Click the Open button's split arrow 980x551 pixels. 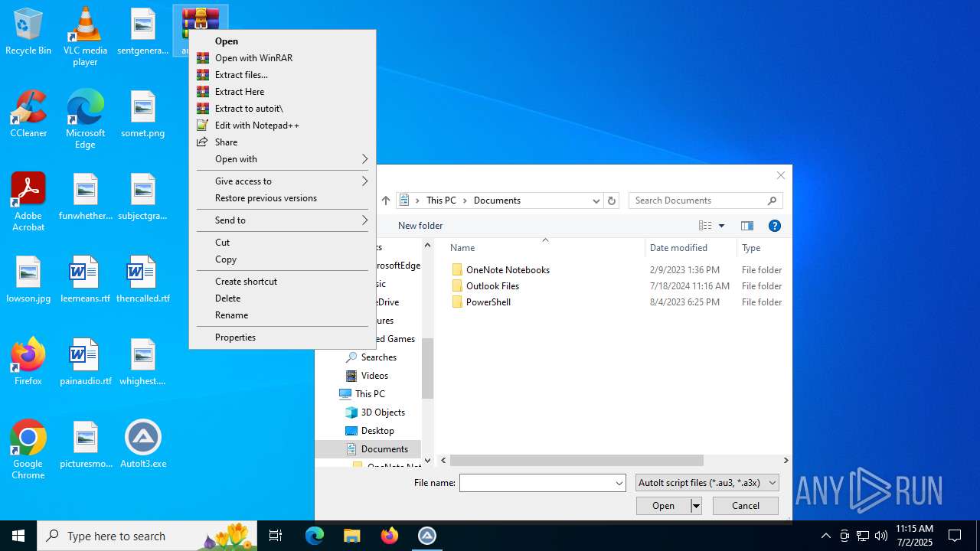(x=696, y=506)
